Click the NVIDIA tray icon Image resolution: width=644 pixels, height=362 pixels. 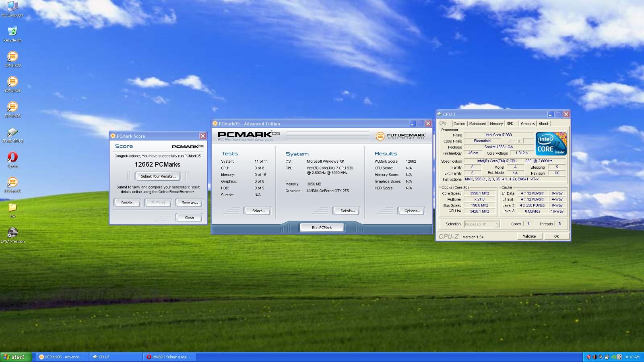click(x=613, y=357)
